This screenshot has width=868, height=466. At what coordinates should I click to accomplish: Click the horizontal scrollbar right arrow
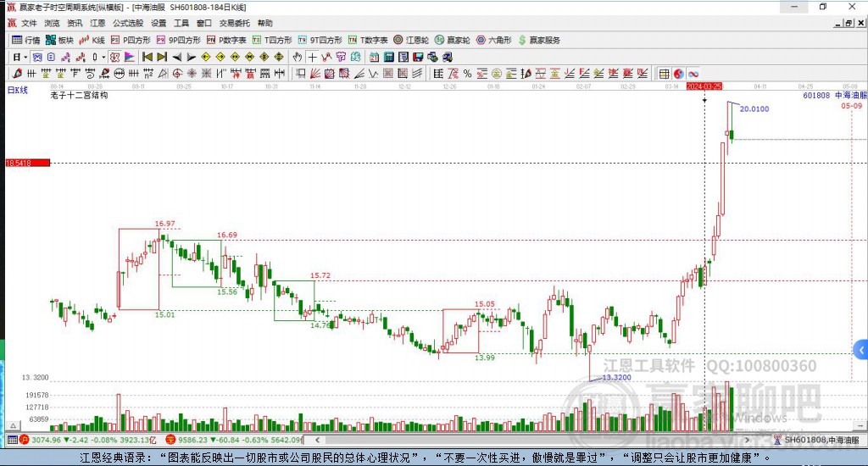tap(747, 440)
